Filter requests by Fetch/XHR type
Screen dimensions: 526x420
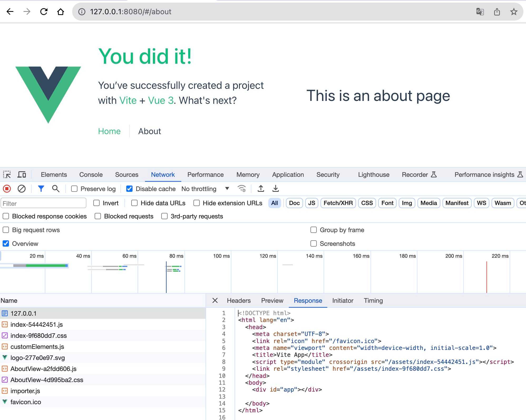tap(338, 203)
